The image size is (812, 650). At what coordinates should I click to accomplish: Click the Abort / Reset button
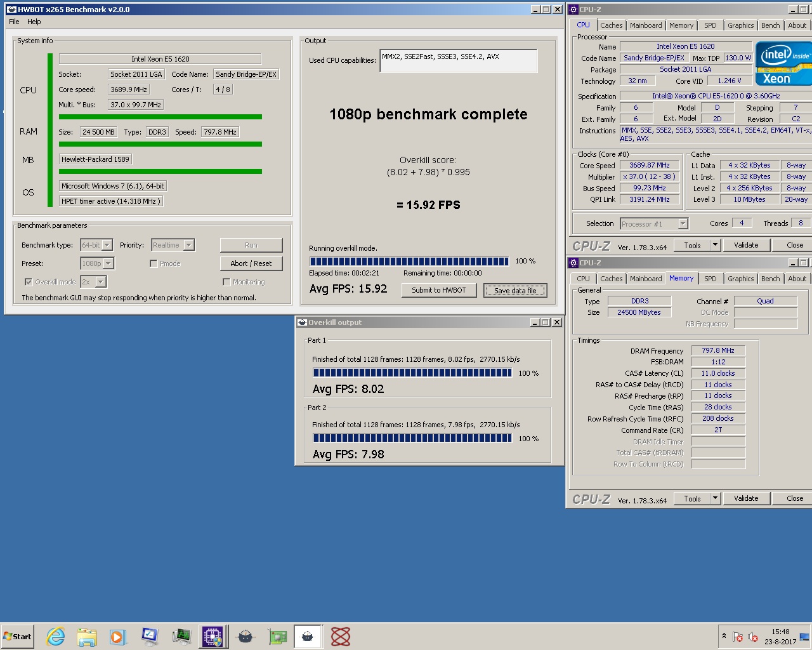click(x=251, y=263)
